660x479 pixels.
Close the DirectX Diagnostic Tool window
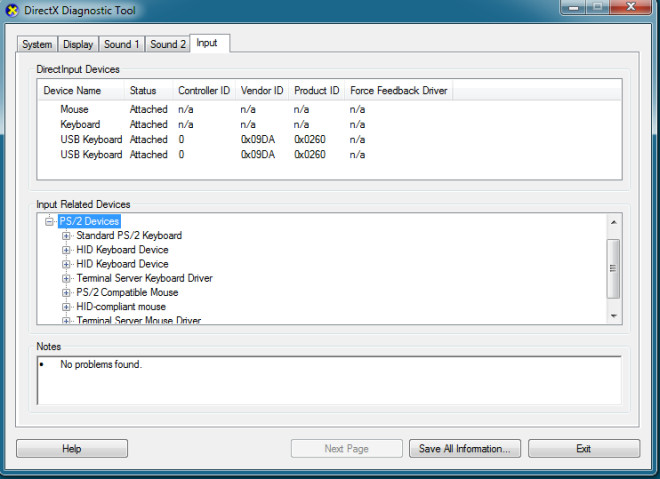(631, 7)
